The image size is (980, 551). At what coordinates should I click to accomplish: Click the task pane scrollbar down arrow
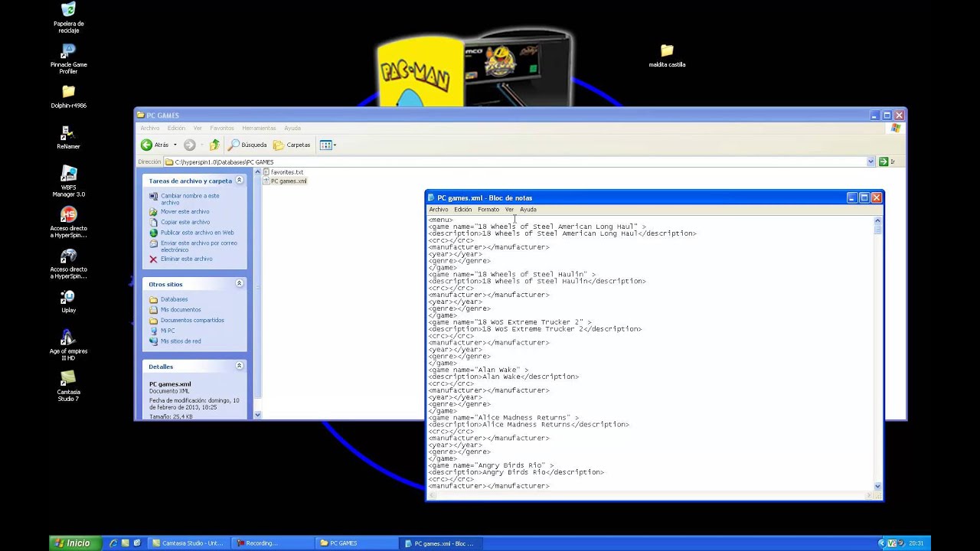tap(257, 414)
